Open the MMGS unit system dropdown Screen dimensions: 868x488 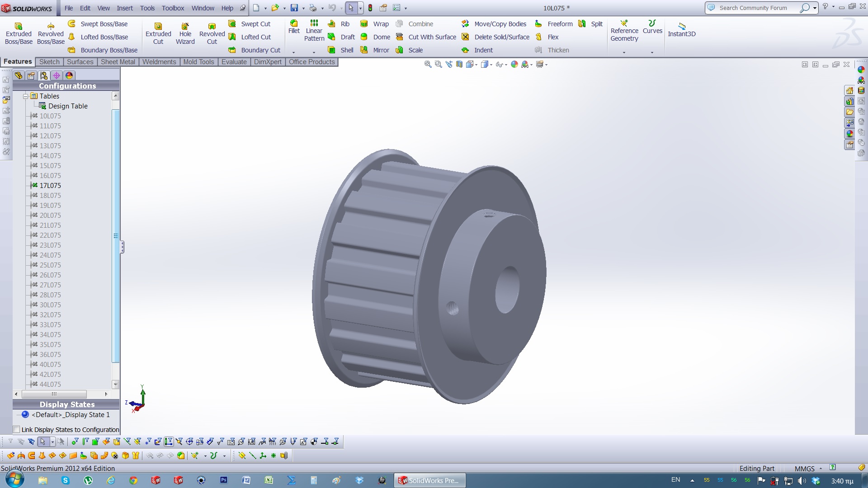coord(821,469)
